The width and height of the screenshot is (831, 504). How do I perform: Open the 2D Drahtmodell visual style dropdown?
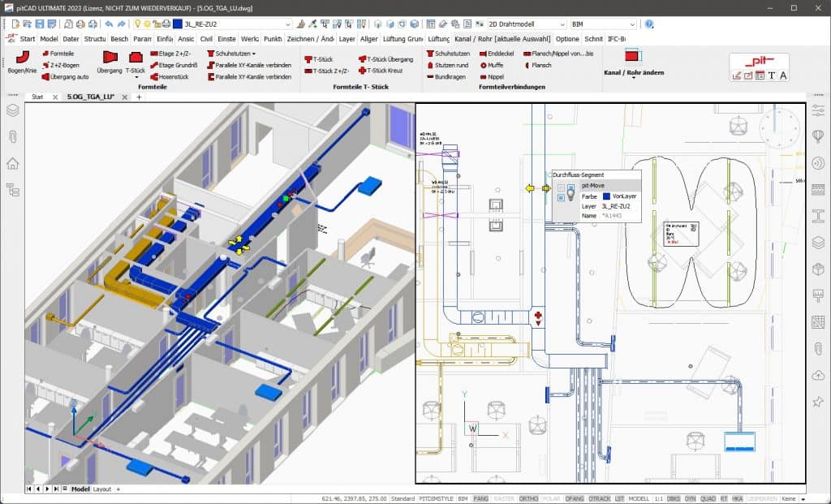562,24
